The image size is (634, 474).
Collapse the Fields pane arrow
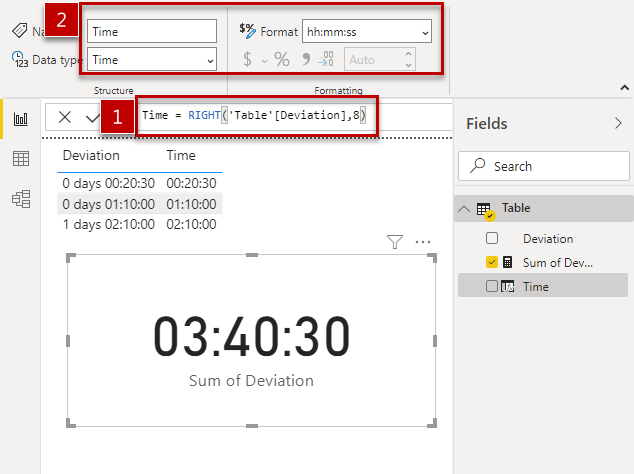point(618,123)
